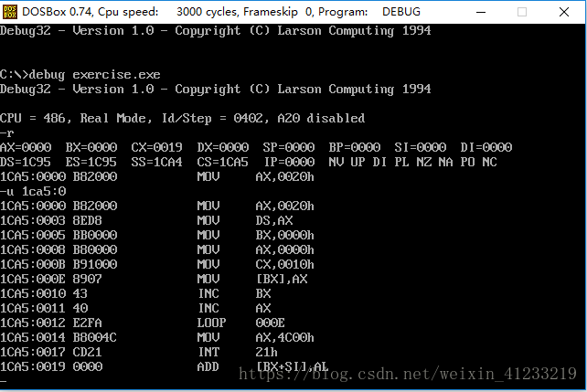Click the blinking cursor prompt at bottom
587x392 pixels.
tap(4, 381)
